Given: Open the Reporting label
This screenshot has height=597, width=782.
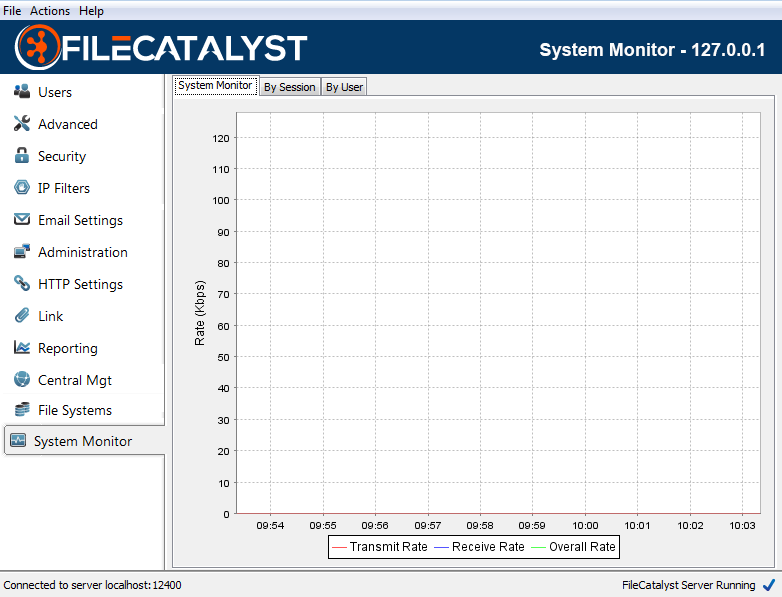Looking at the screenshot, I should coord(68,349).
